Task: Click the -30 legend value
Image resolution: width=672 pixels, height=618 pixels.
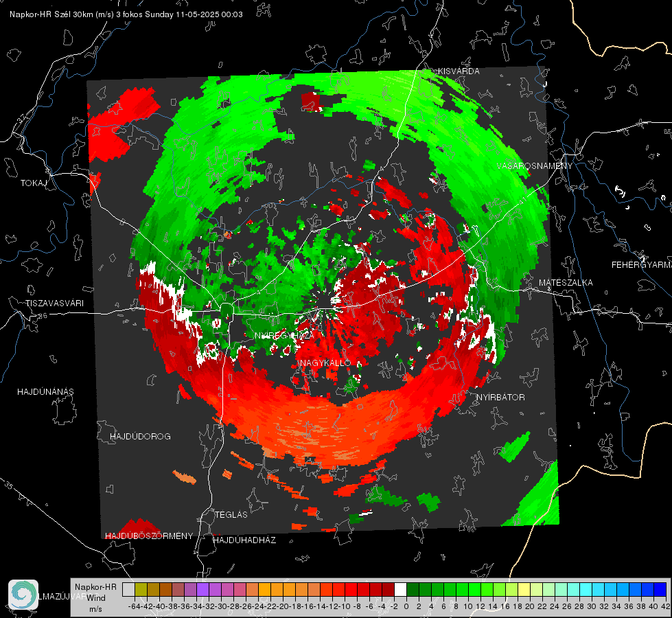Action: click(222, 606)
